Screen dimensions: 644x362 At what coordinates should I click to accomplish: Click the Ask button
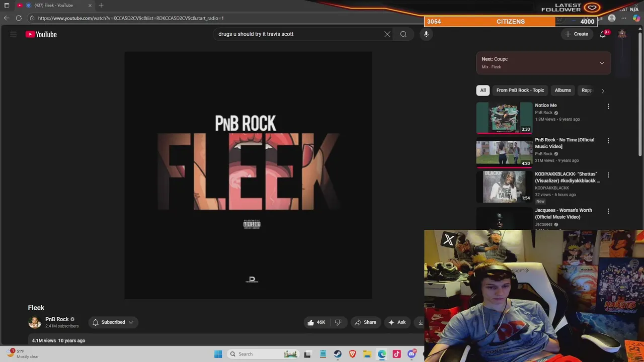coord(396,322)
